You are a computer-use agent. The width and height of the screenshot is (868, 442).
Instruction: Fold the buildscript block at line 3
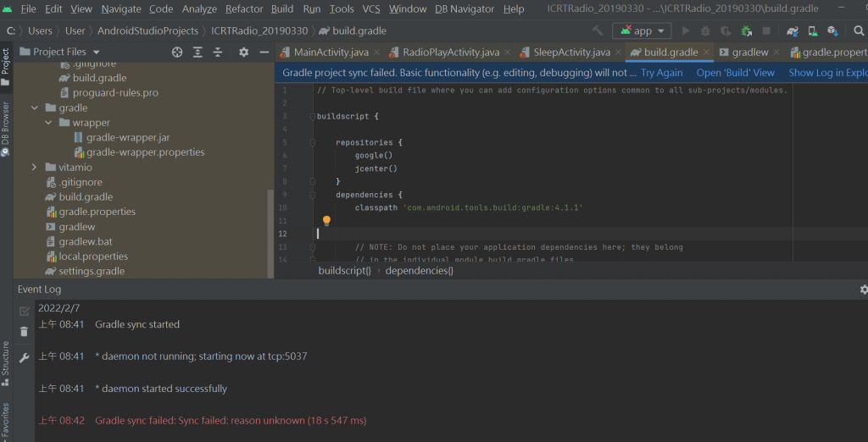pos(312,116)
